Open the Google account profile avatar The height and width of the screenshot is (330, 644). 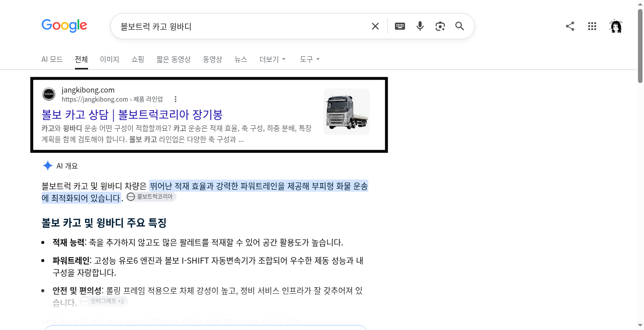[x=616, y=26]
